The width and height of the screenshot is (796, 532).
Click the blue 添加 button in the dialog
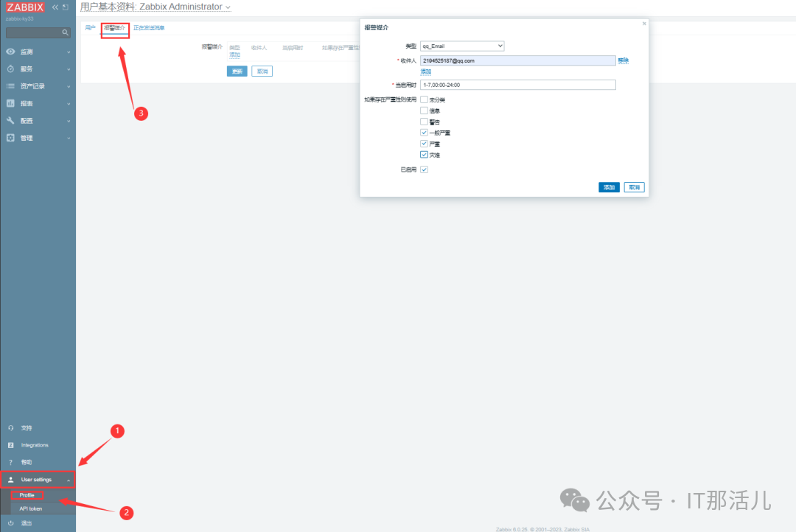coord(610,187)
